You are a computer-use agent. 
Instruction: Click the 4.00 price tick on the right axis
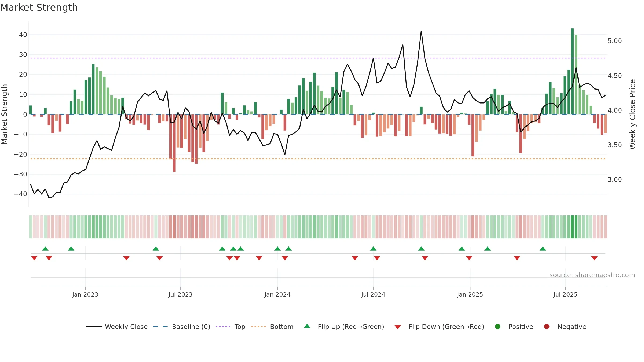pos(615,110)
